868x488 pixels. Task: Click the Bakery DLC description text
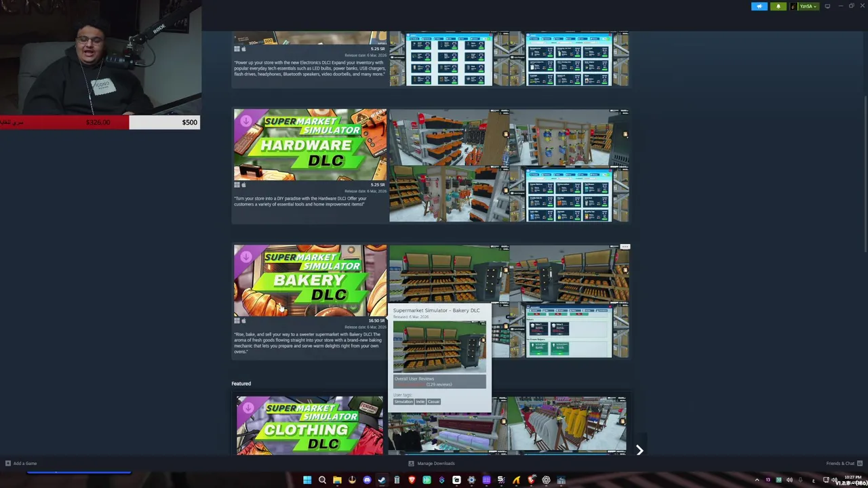point(307,343)
